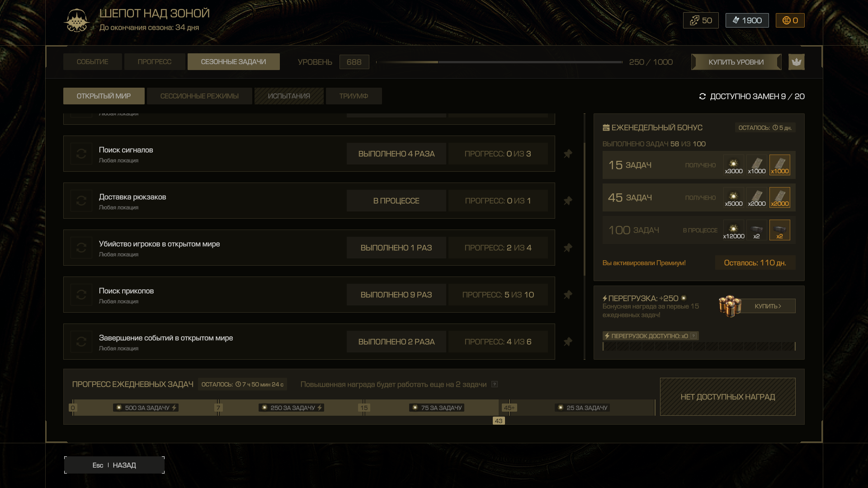Click the grey x1000 reward icon in 15 задач row
868x488 pixels.
coord(756,165)
